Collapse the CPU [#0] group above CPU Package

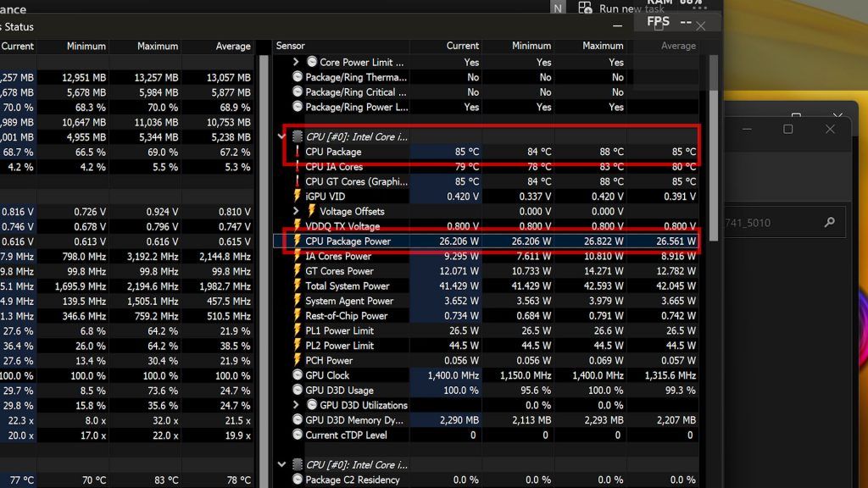tap(281, 136)
